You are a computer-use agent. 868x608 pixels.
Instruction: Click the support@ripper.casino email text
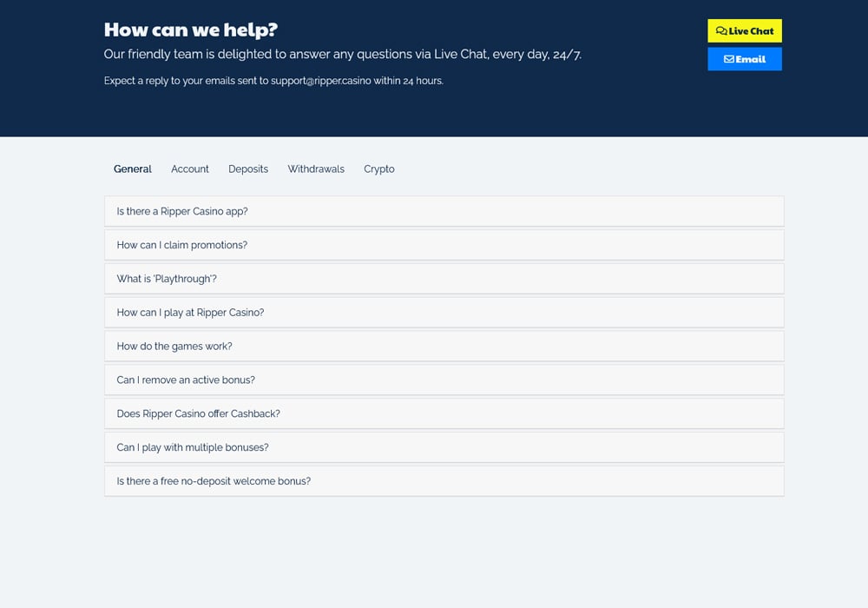(x=321, y=81)
